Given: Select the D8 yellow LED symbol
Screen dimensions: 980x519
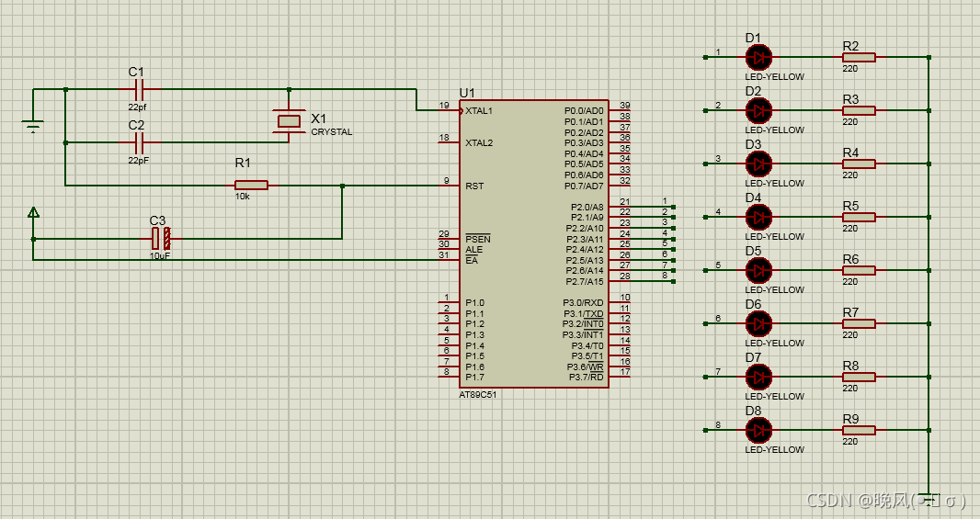Looking at the screenshot, I should 758,430.
